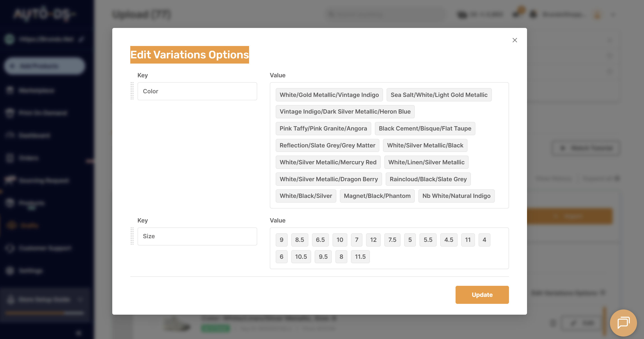Close the Edit Variations Options dialog
This screenshot has height=339, width=644.
point(514,40)
